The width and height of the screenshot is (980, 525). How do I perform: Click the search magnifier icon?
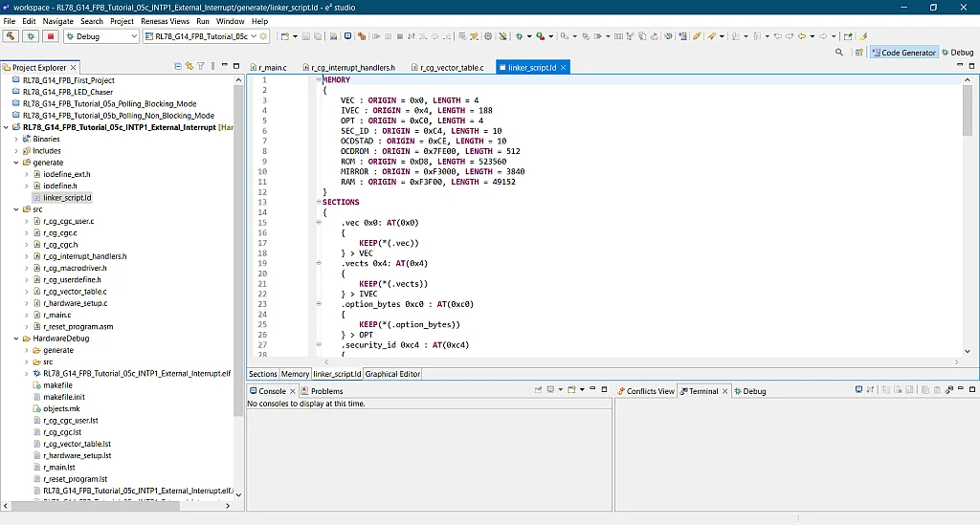point(839,53)
